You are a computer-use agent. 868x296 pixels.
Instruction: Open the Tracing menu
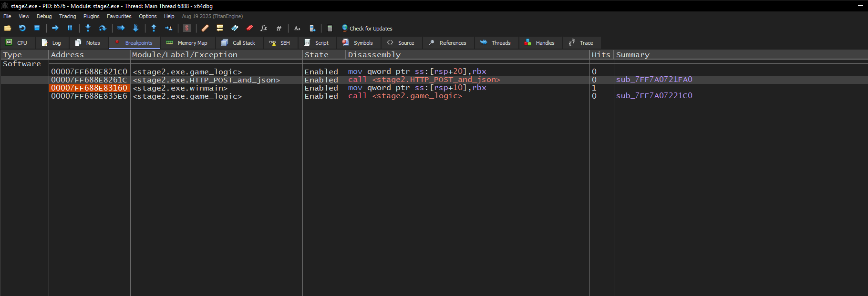[x=68, y=16]
